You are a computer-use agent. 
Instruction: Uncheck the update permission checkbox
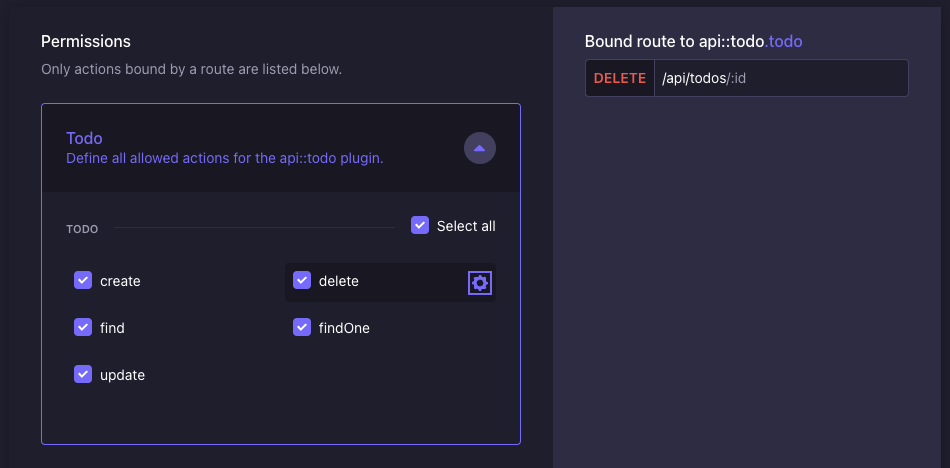click(x=83, y=374)
